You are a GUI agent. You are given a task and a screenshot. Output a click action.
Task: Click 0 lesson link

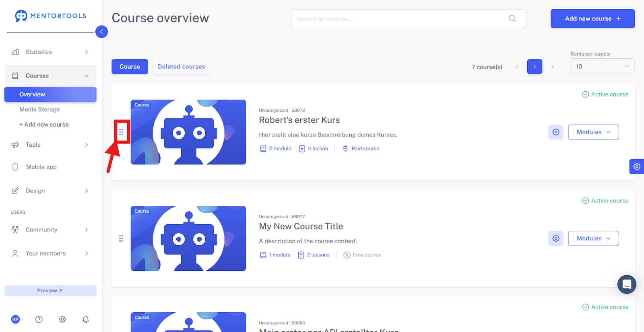coord(314,149)
